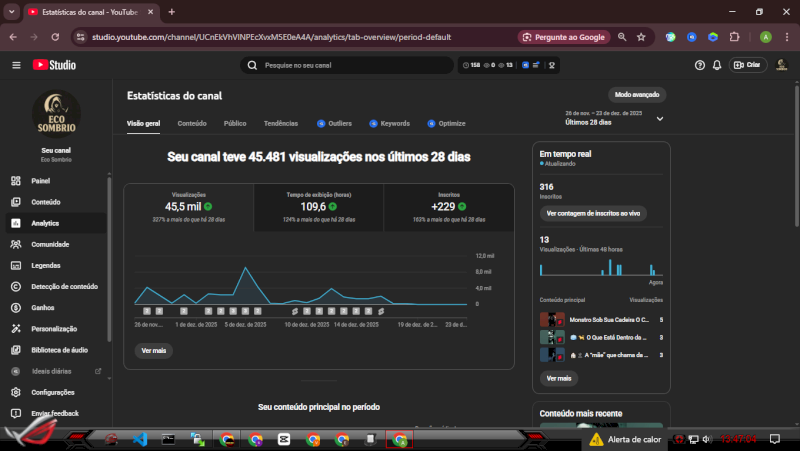This screenshot has width=800, height=451.
Task: Click the Painel sidebar icon
Action: (x=16, y=181)
